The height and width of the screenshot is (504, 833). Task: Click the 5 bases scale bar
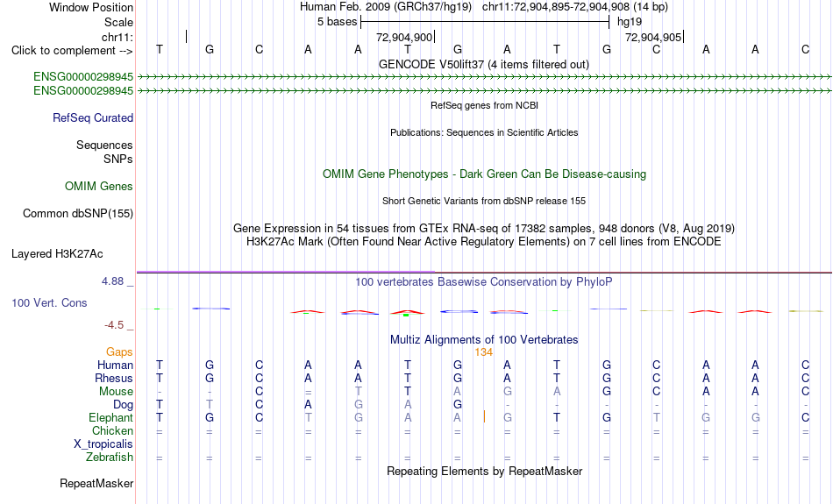485,22
